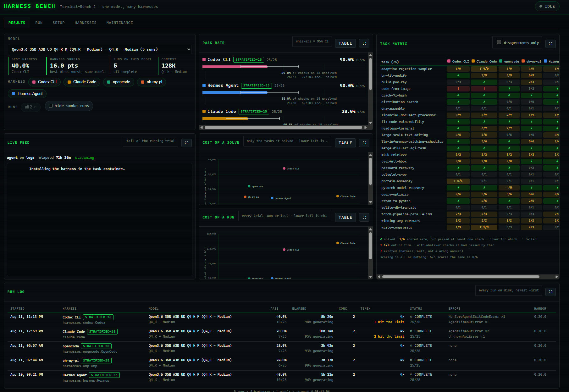The height and width of the screenshot is (392, 569).
Task: Click the Pass Rate horizontal scrollbar left arrow
Action: 202,128
